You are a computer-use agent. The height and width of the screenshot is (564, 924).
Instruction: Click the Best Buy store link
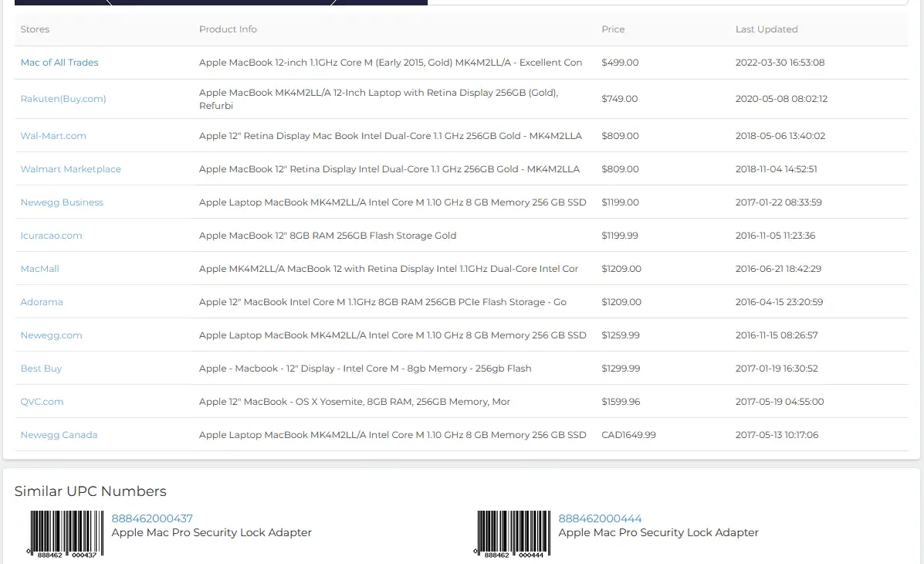coord(41,369)
